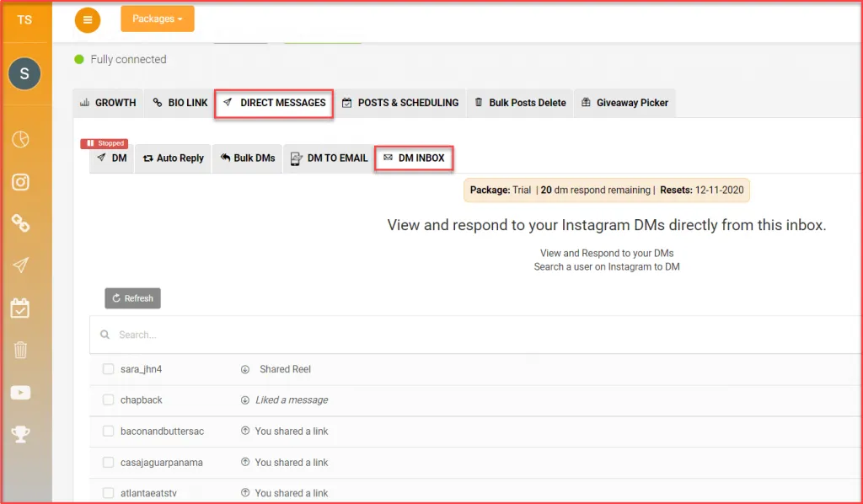Screen dimensions: 863x504
Task: Open the Packages dropdown menu
Action: click(x=157, y=18)
